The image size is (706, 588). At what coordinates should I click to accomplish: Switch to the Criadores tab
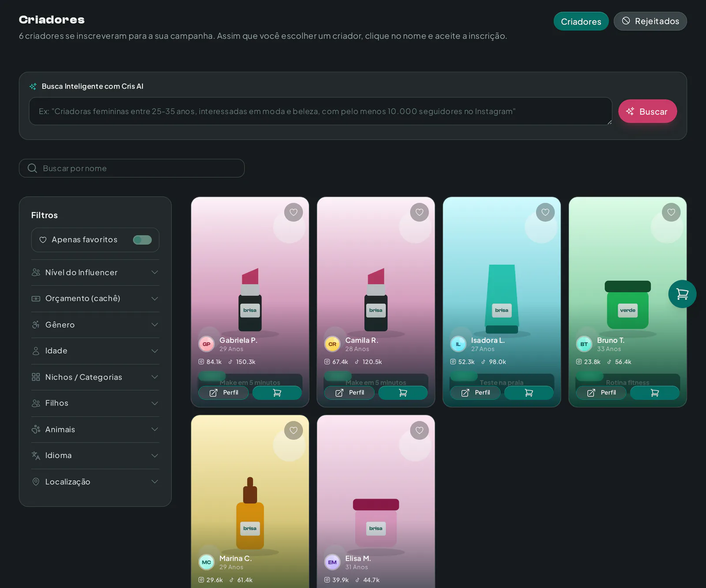[581, 21]
